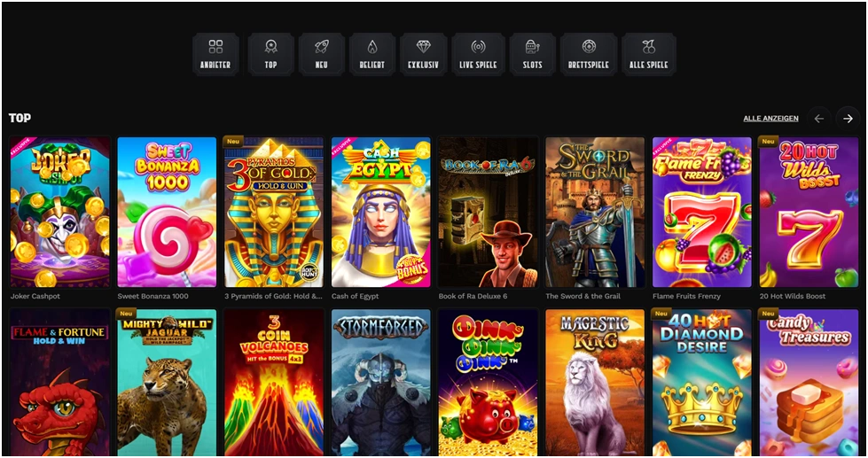
Task: Open Book of Ra Deluxe 6
Action: 488,213
